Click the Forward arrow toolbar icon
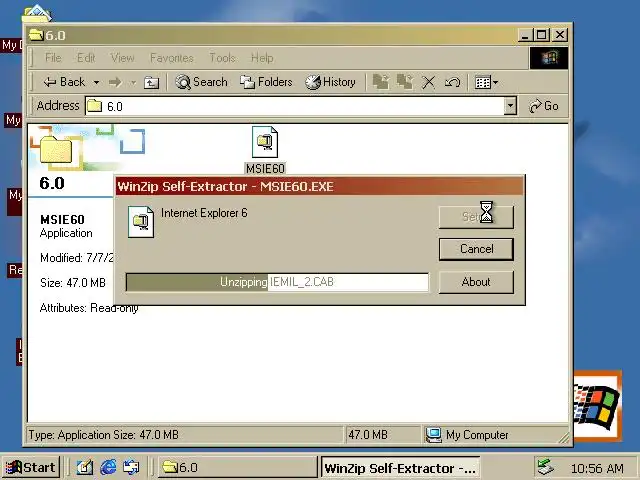 point(116,82)
